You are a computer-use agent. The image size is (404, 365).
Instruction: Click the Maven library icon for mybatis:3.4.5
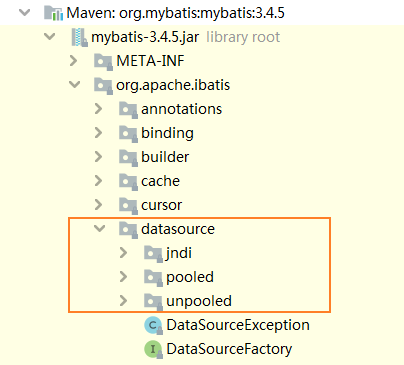click(53, 13)
